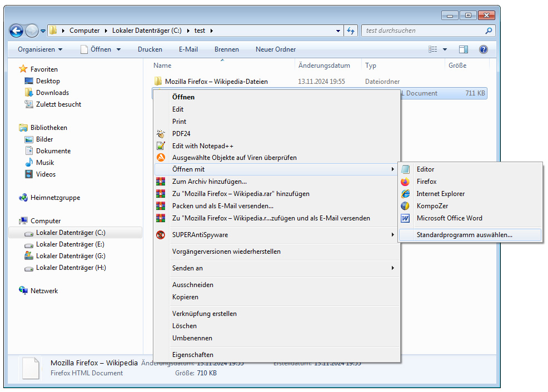Click the Neuer Ordner toolbar button

[x=276, y=49]
